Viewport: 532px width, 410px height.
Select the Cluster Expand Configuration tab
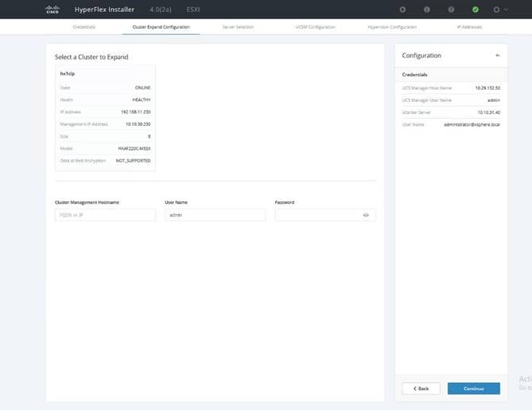tap(161, 27)
